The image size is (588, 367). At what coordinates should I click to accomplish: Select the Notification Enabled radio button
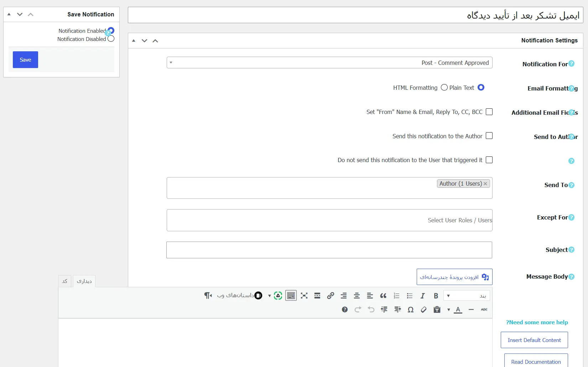coord(111,31)
